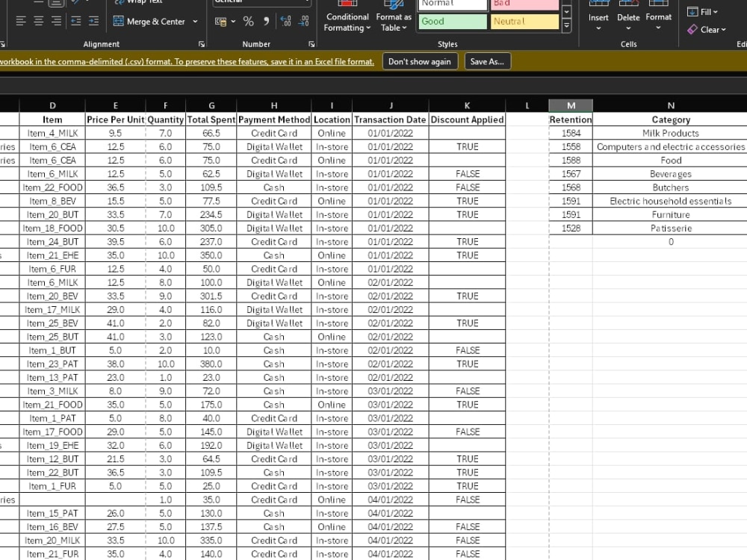This screenshot has height=560, width=747.
Task: Open Conditional Formatting menu
Action: (x=347, y=18)
